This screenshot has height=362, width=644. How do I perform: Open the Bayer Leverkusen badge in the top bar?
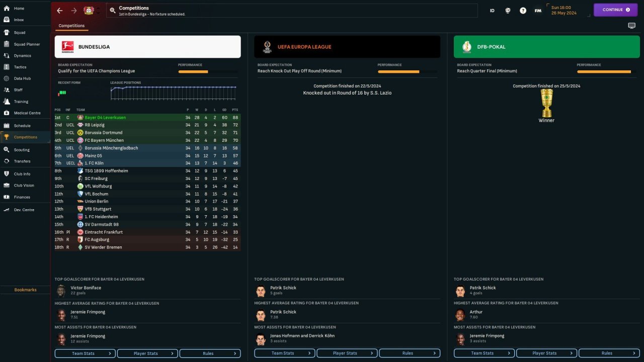tap(89, 11)
